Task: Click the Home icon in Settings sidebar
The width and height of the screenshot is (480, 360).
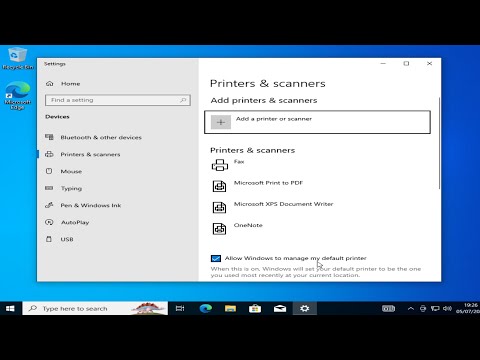Action: point(50,84)
